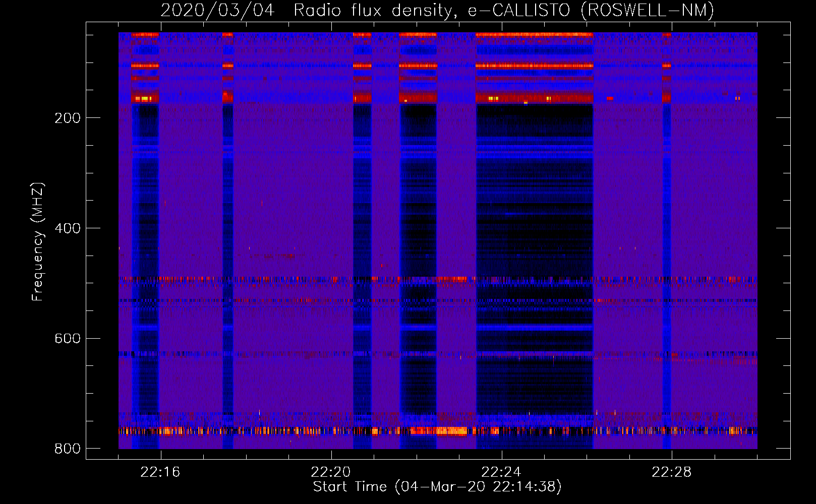Click the 22:20 time tick label
This screenshot has height=504, width=816.
(x=330, y=472)
